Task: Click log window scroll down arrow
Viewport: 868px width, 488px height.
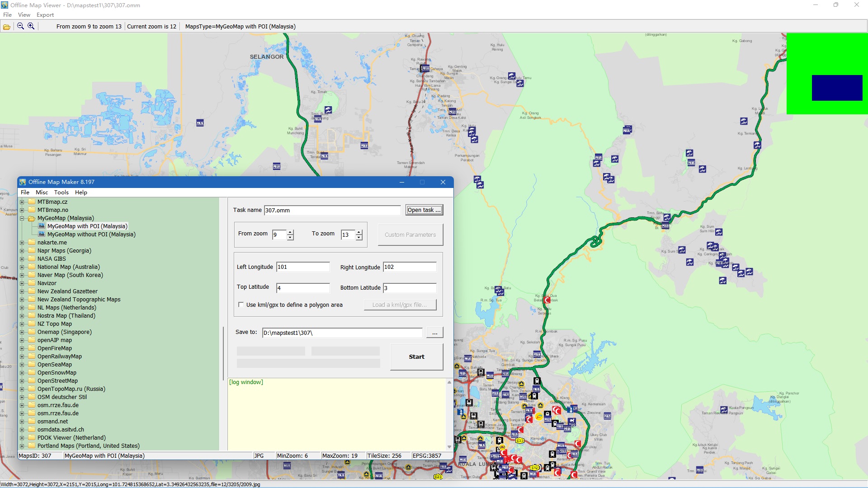Action: (449, 446)
